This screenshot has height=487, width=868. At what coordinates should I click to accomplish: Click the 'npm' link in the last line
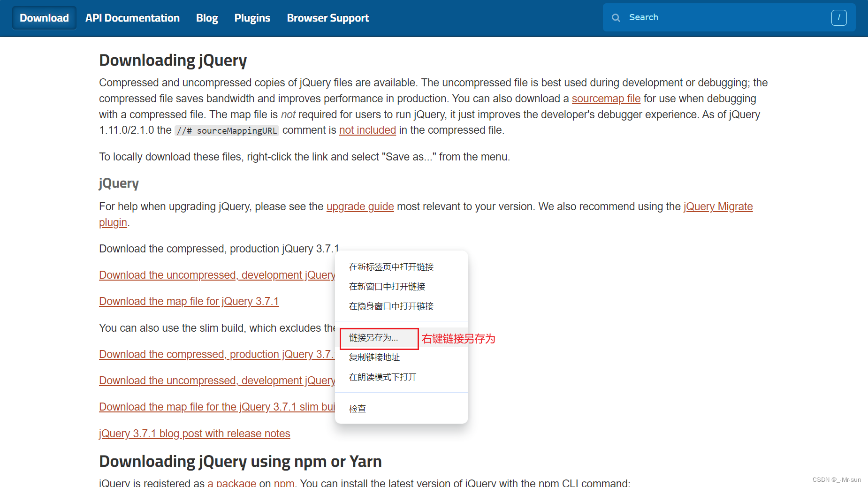point(284,483)
